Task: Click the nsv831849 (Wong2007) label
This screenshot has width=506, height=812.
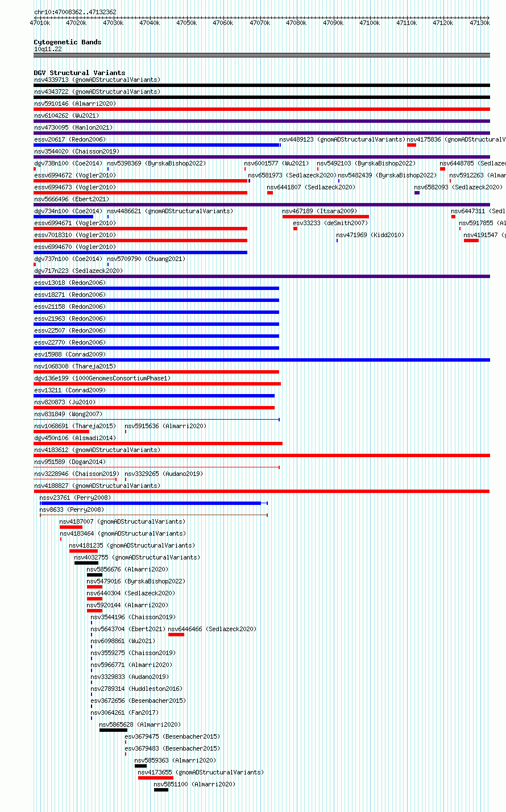Action: point(68,414)
